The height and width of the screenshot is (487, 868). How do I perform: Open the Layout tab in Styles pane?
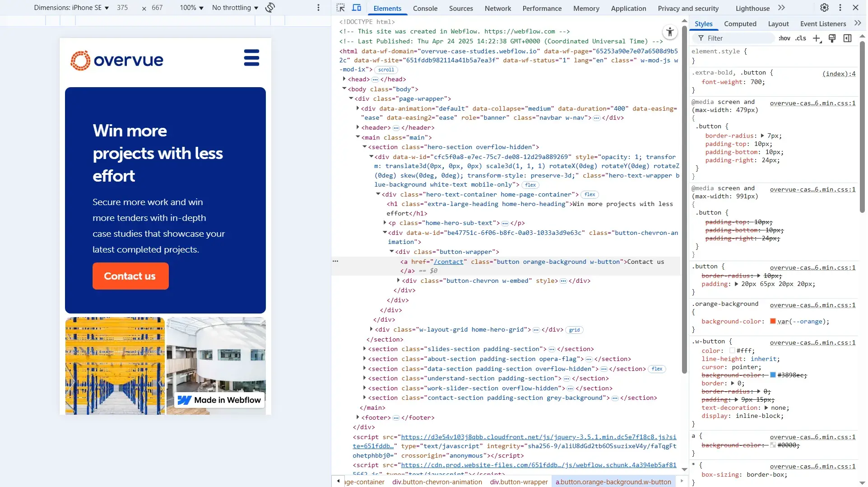778,23
